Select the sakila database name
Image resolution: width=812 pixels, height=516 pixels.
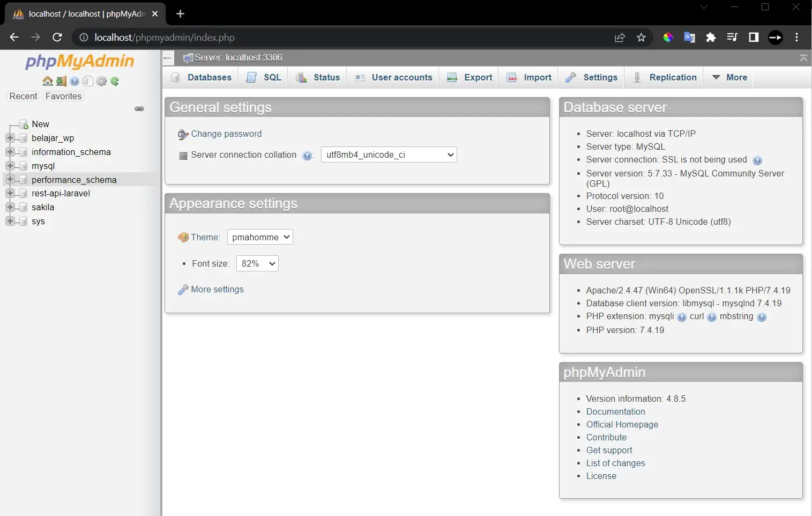pos(43,207)
